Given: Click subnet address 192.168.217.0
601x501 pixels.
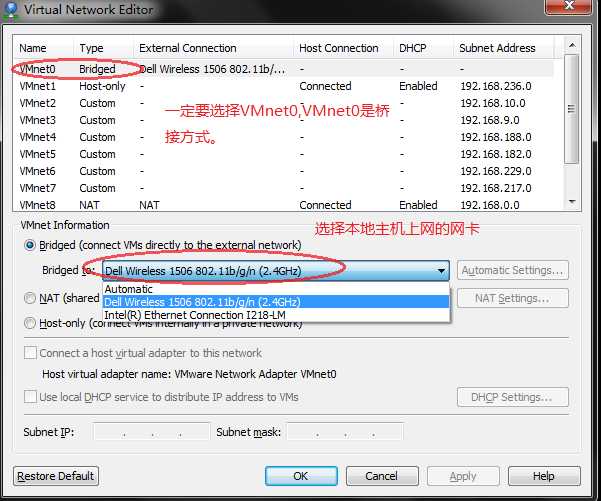Looking at the screenshot, I should (496, 188).
